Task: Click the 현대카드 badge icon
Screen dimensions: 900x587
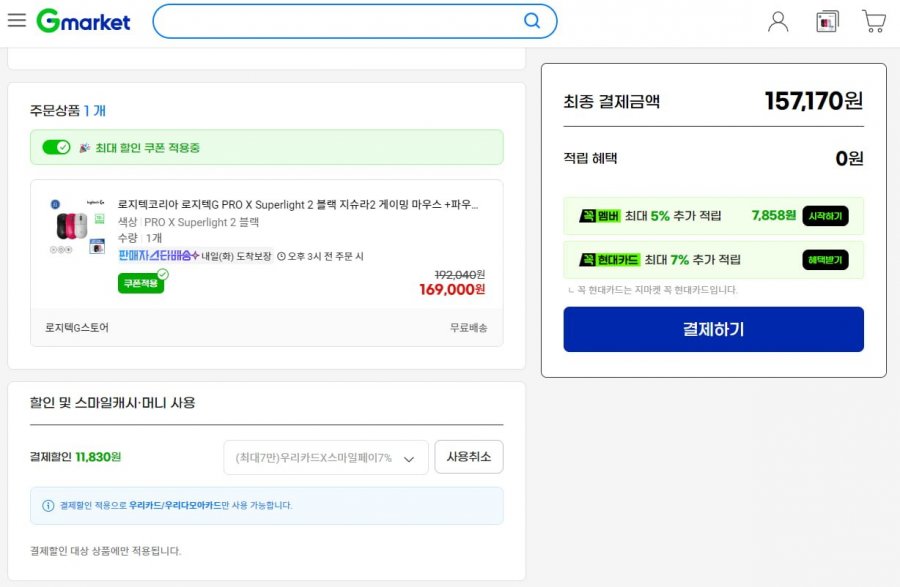Action: (x=610, y=260)
